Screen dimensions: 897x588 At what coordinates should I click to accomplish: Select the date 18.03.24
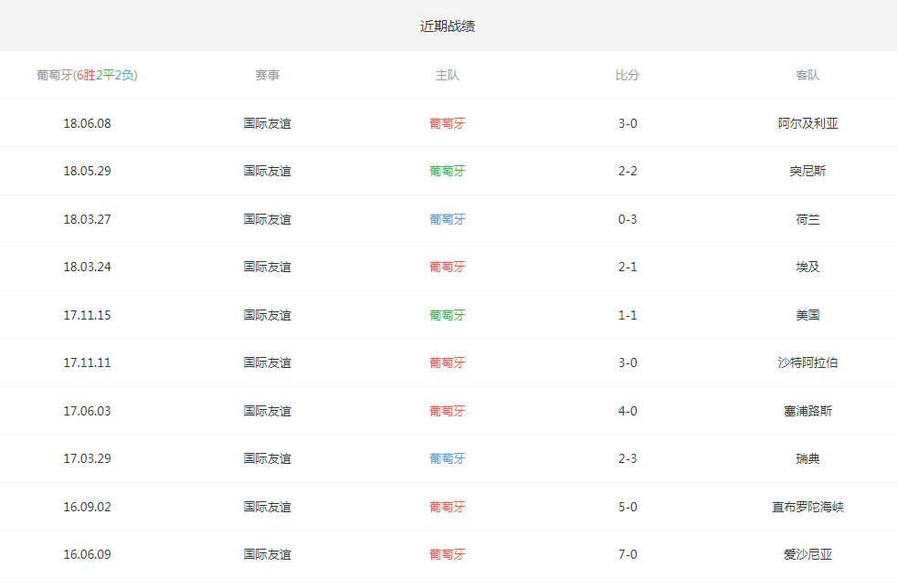pos(87,267)
